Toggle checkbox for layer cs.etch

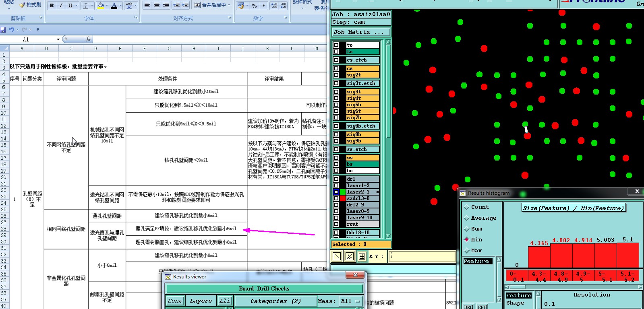[x=336, y=60]
